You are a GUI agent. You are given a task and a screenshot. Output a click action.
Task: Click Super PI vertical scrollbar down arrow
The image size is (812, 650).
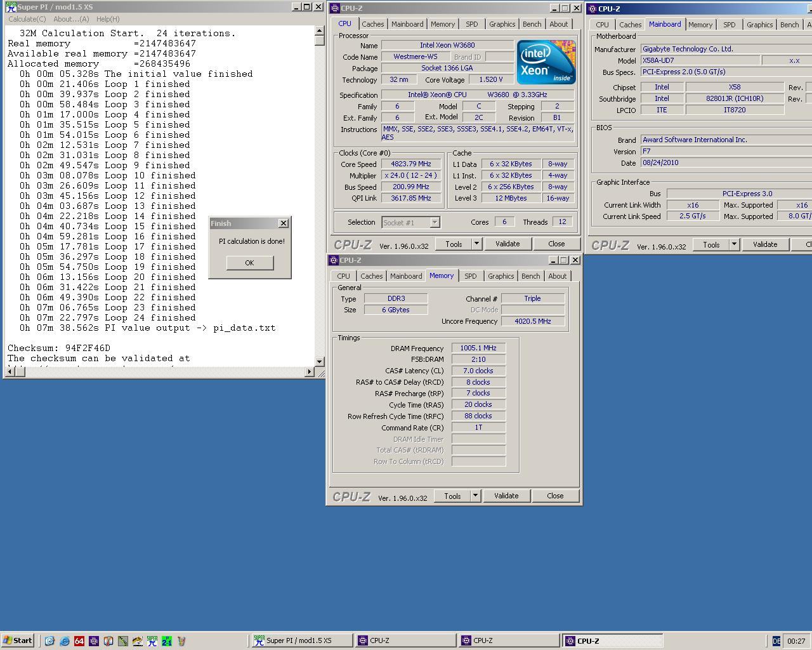[320, 361]
